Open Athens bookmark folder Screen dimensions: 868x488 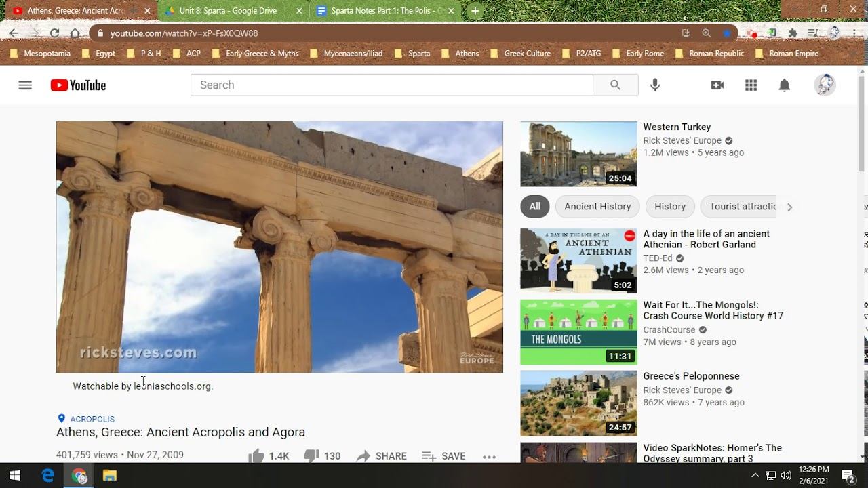pyautogui.click(x=460, y=54)
